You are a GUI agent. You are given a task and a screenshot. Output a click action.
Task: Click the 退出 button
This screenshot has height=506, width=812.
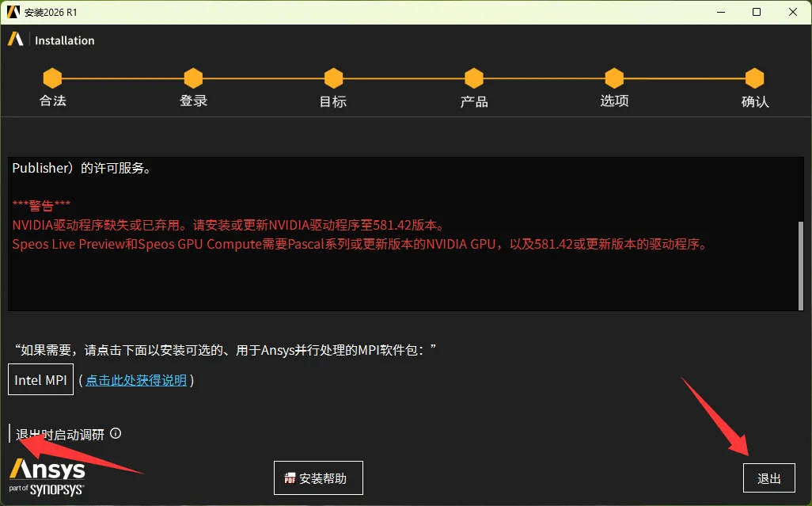[769, 478]
